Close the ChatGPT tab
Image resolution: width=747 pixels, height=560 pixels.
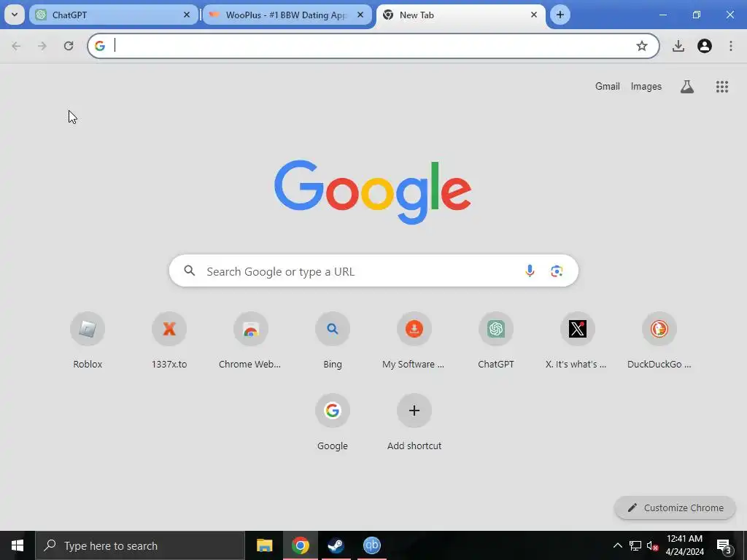187,15
